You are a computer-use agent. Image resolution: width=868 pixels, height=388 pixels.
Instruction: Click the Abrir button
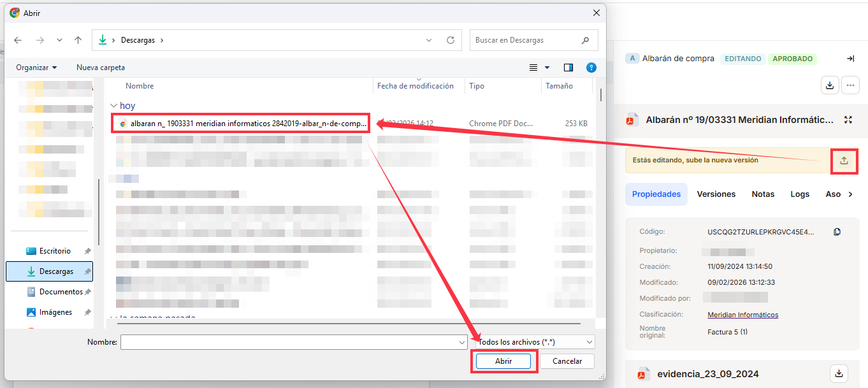pyautogui.click(x=503, y=361)
